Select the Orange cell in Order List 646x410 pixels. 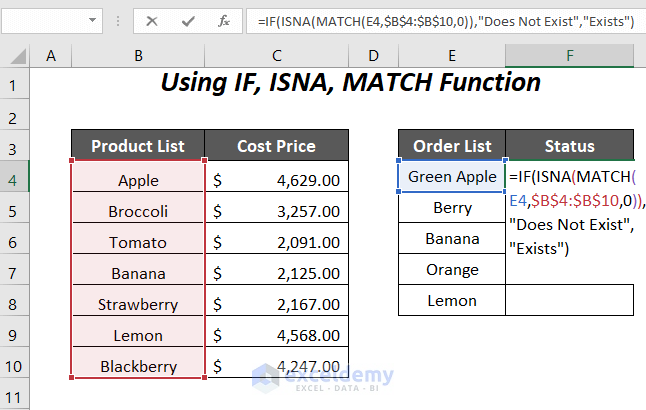[452, 269]
